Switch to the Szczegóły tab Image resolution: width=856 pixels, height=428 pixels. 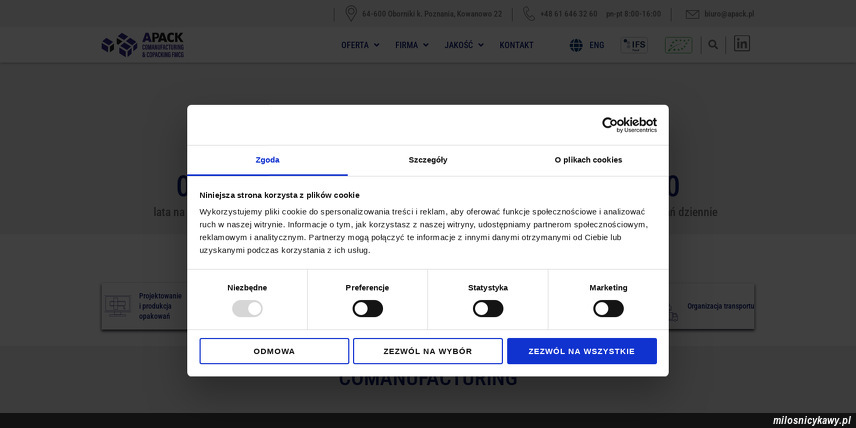[x=428, y=160]
